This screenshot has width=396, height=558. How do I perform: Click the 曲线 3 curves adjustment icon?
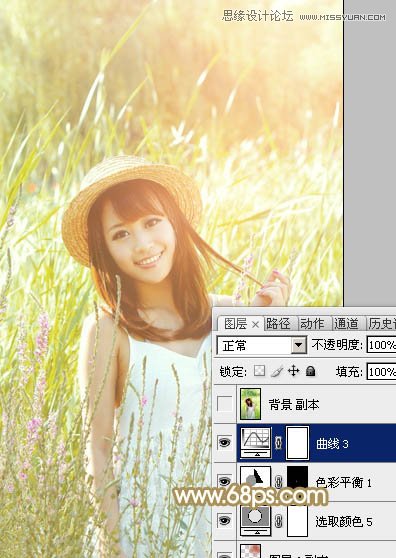point(256,443)
